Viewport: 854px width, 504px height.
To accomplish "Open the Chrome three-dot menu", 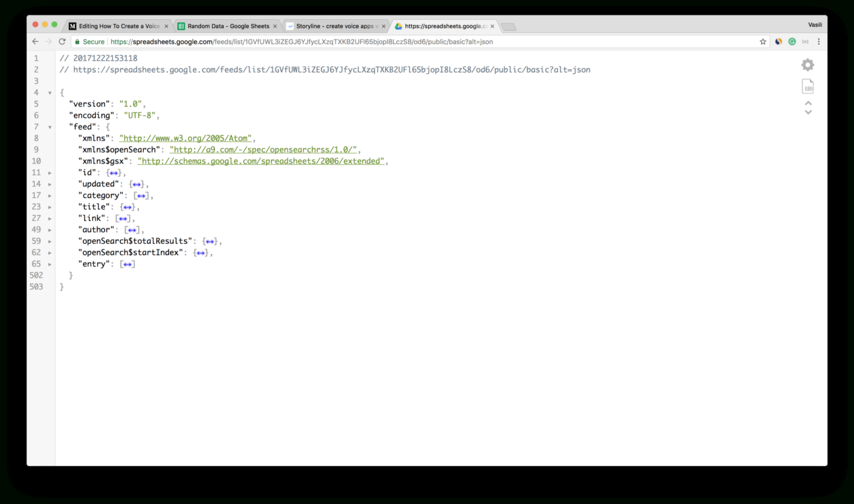I will (x=819, y=42).
